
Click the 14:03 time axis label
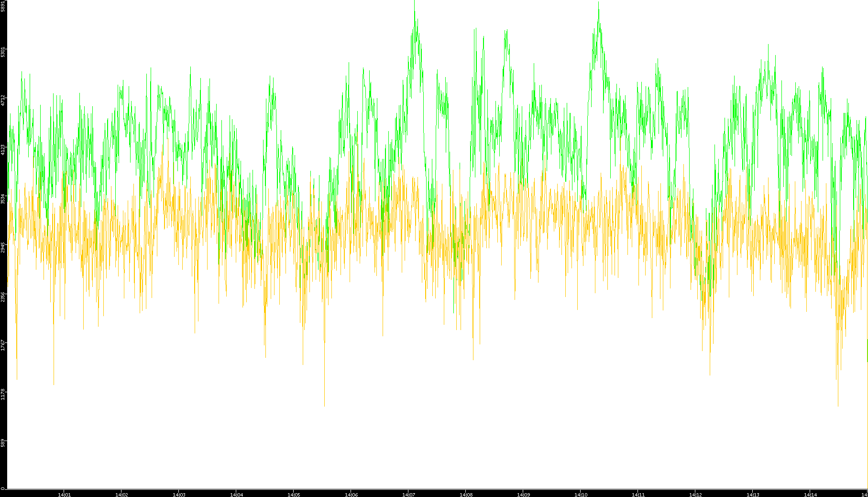click(179, 495)
